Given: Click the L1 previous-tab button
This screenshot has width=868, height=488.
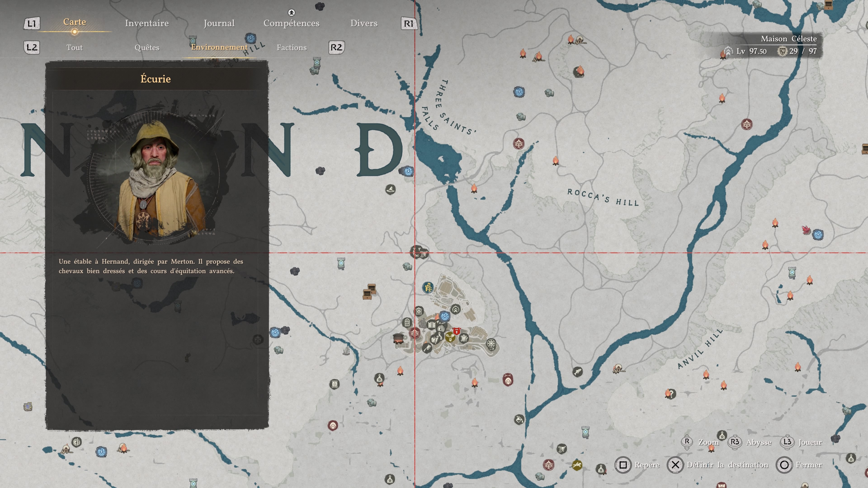Looking at the screenshot, I should (x=32, y=23).
